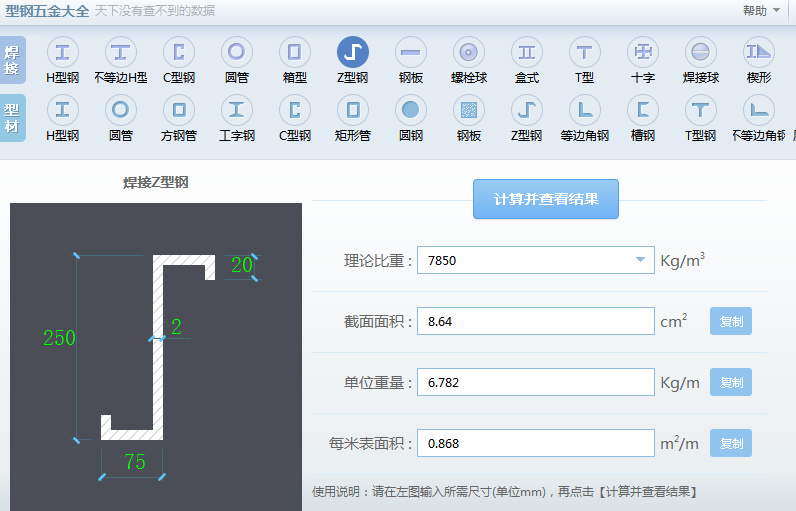The width and height of the screenshot is (796, 511).
Task: Switch to the 型材 category tab
Action: coord(12,118)
